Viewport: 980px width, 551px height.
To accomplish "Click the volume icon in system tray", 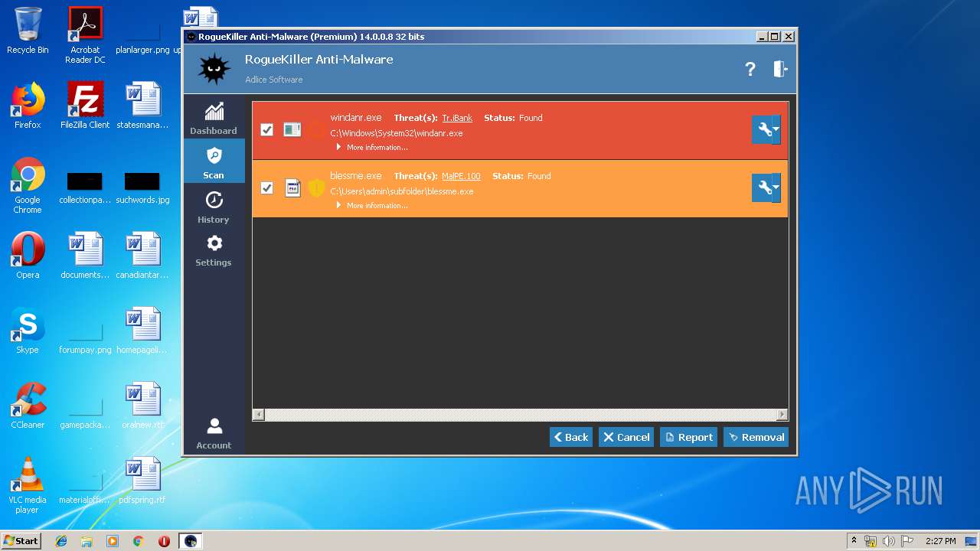I will 888,541.
